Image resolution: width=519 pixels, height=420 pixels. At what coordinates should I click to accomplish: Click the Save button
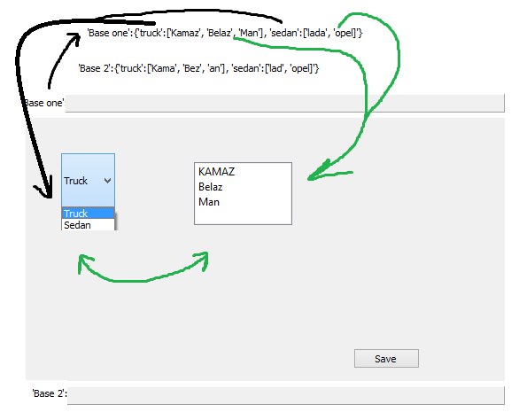386,358
